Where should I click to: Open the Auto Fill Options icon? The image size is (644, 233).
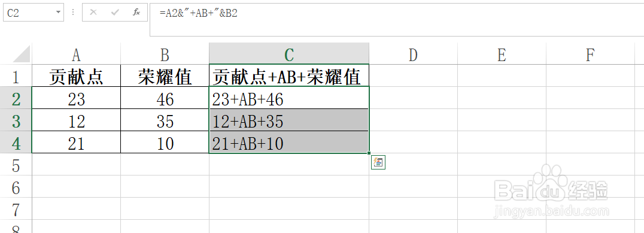pos(378,162)
